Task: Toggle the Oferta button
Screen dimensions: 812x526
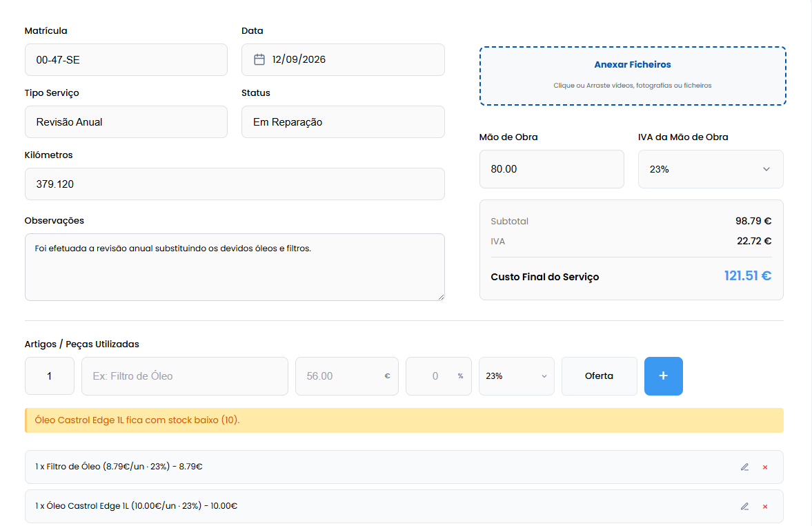Action: pyautogui.click(x=599, y=376)
